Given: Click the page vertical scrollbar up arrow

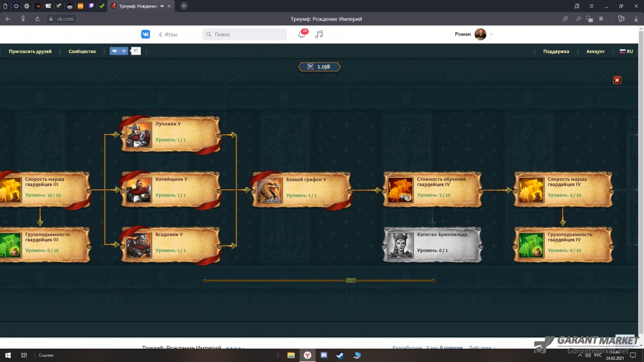Looking at the screenshot, I should click(641, 28).
